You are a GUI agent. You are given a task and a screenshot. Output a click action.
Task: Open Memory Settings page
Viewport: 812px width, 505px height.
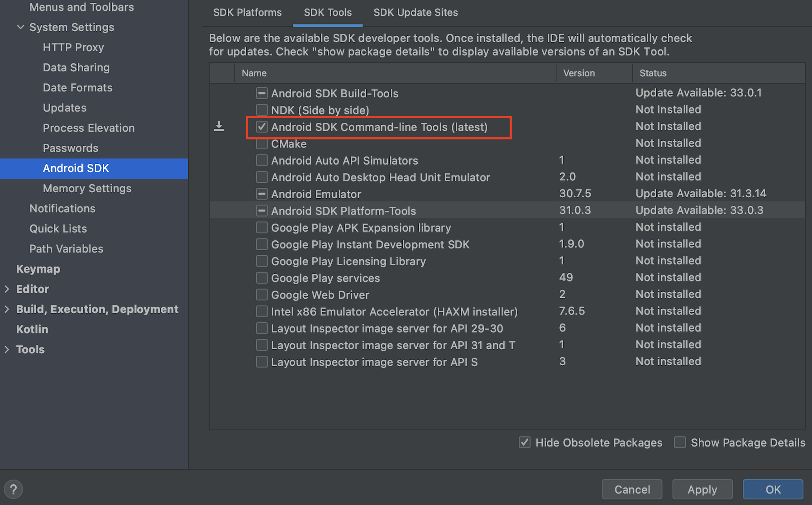tap(87, 188)
